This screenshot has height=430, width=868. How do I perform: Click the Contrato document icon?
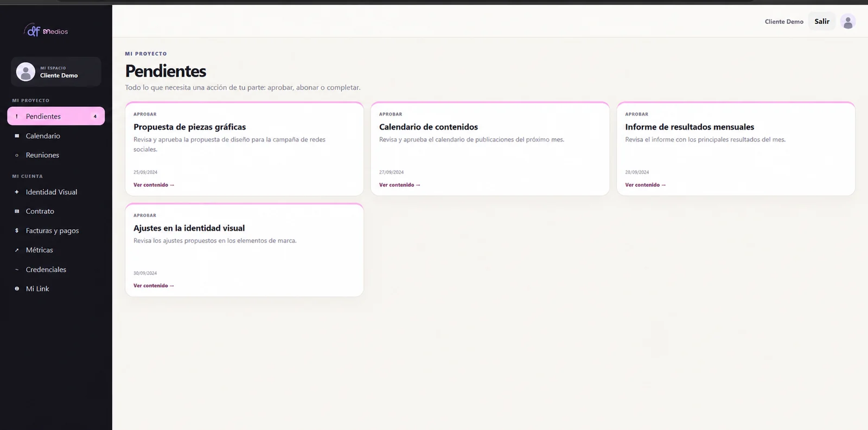point(17,211)
